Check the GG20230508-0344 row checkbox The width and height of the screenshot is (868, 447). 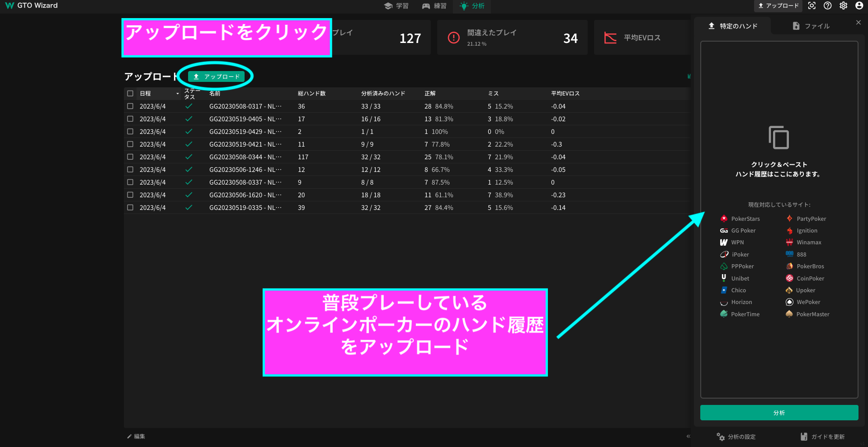pos(130,157)
